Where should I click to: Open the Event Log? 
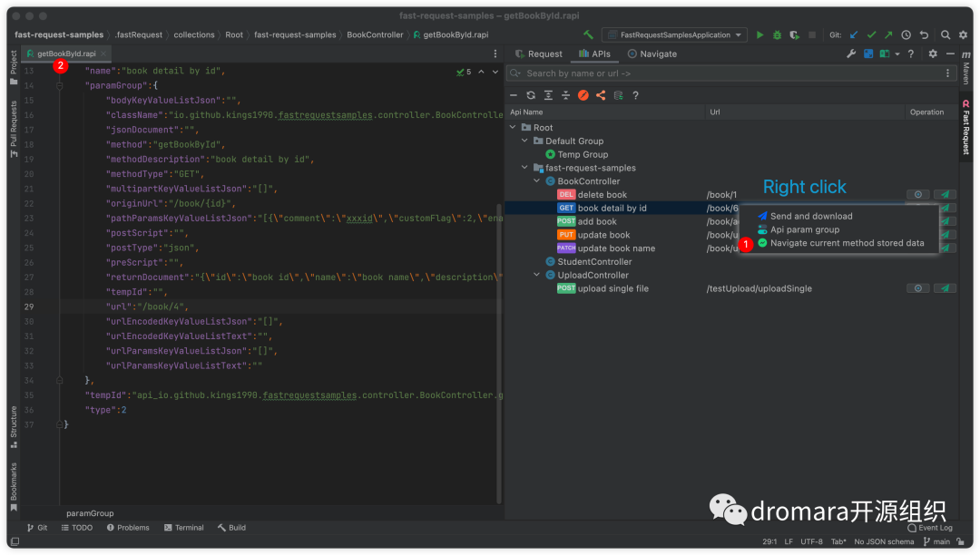click(930, 528)
